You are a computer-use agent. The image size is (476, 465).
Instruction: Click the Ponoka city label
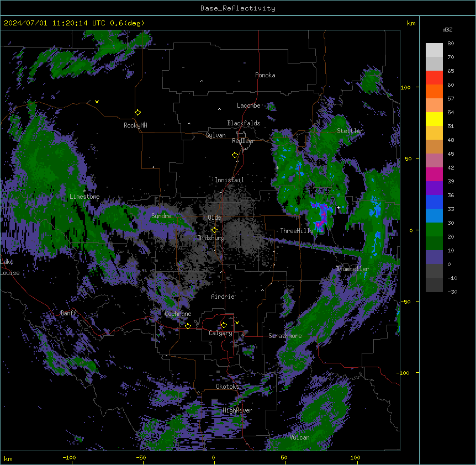click(x=265, y=75)
